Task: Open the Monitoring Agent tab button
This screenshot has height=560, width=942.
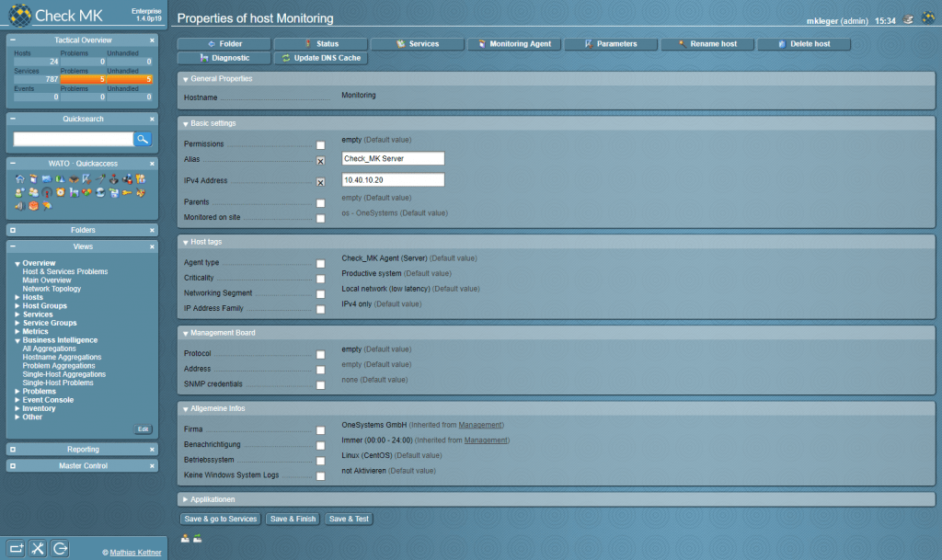Action: point(514,44)
